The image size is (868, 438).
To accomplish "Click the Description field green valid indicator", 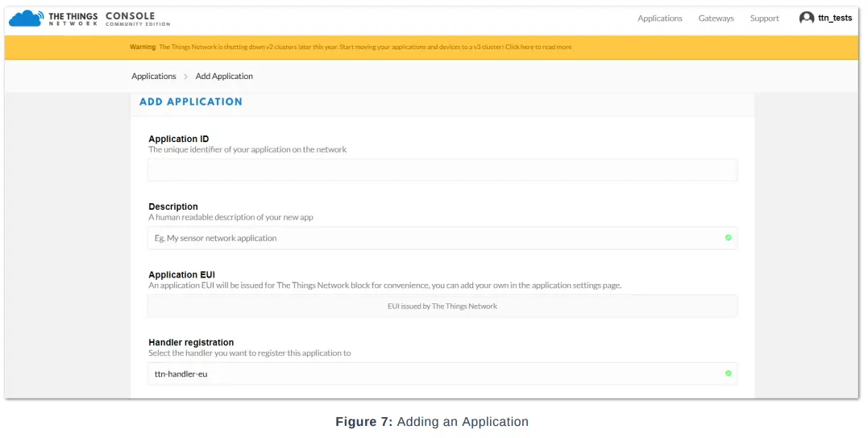I will point(728,237).
